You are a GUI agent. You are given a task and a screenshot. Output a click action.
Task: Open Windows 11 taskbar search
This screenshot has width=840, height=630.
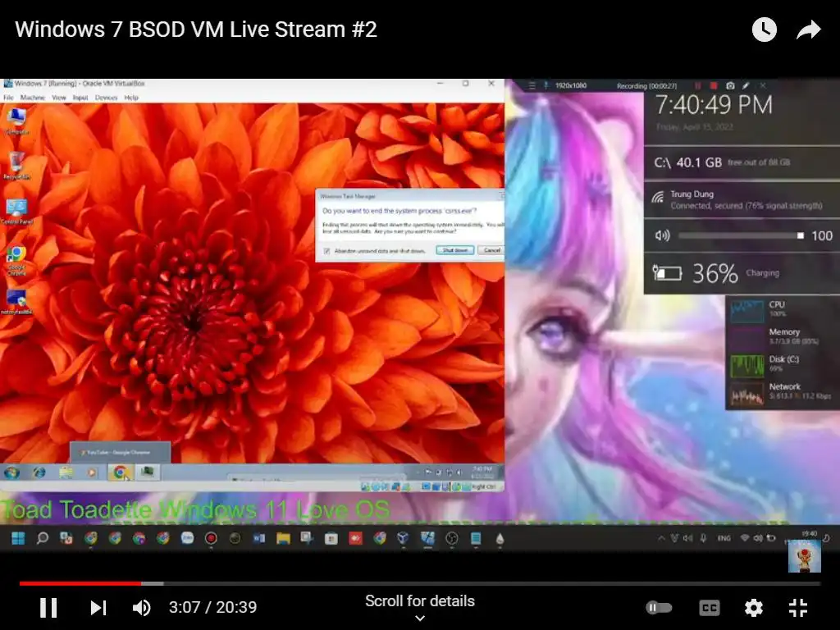43,538
